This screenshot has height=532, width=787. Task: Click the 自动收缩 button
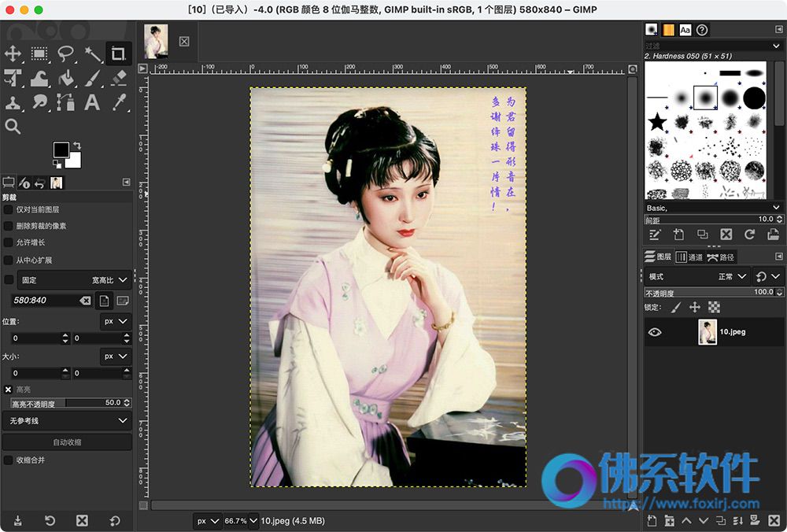coord(67,442)
